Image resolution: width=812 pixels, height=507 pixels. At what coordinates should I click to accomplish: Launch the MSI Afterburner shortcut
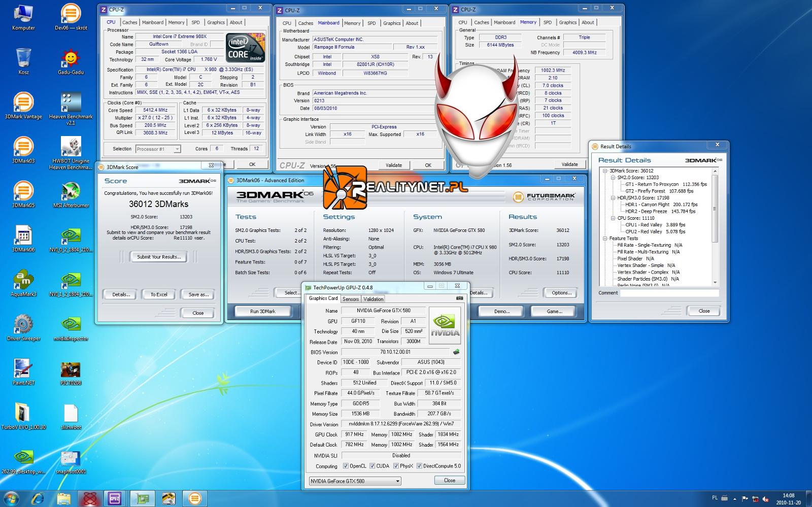point(71,194)
